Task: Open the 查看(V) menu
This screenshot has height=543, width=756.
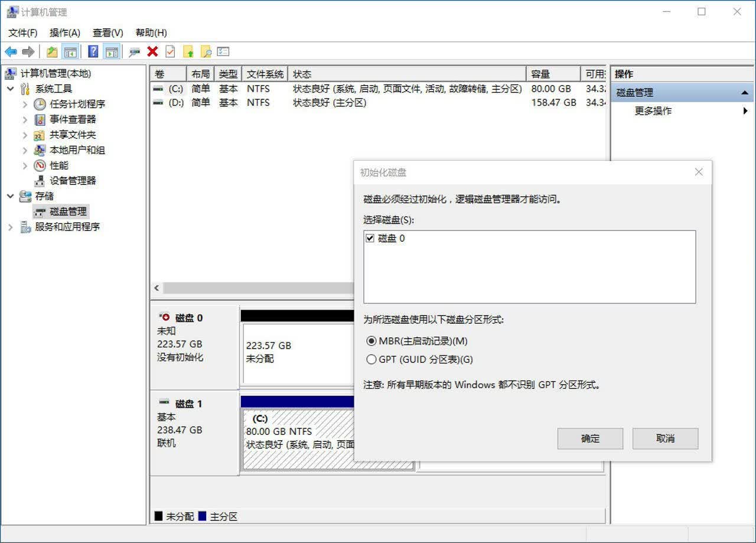Action: [x=108, y=32]
